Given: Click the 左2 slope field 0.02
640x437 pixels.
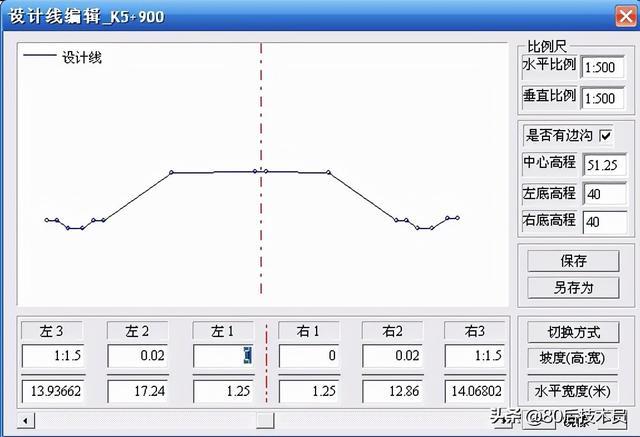Looking at the screenshot, I should click(x=138, y=356).
